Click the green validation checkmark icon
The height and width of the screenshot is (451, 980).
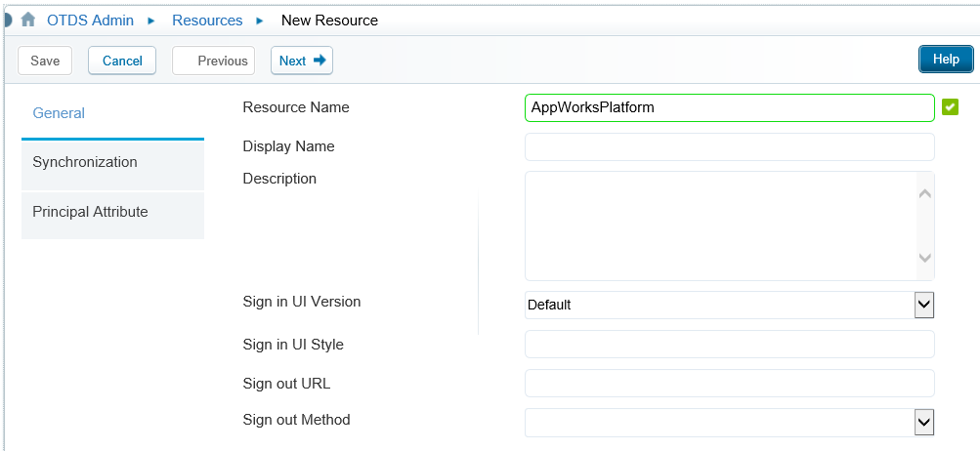pyautogui.click(x=951, y=107)
